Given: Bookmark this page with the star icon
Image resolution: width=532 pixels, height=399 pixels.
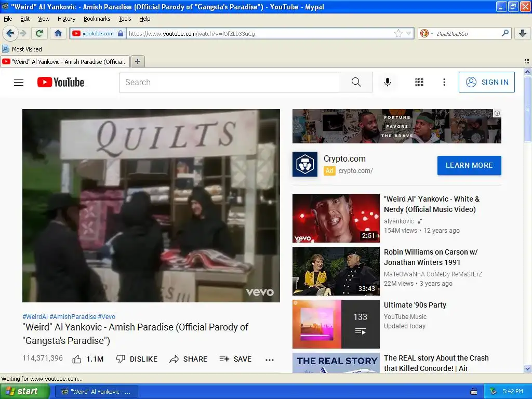Looking at the screenshot, I should pyautogui.click(x=398, y=33).
